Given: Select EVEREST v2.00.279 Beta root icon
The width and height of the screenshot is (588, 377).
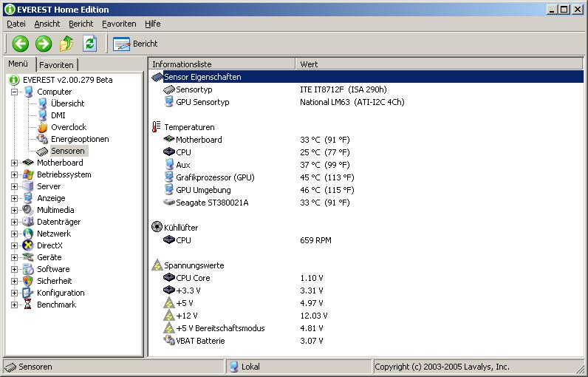Looking at the screenshot, I should coord(14,80).
